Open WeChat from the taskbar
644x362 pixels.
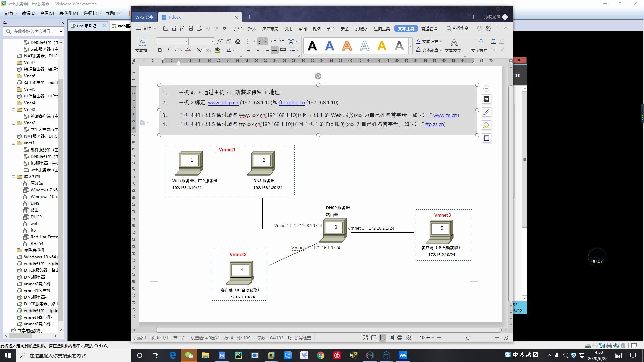[x=189, y=355]
